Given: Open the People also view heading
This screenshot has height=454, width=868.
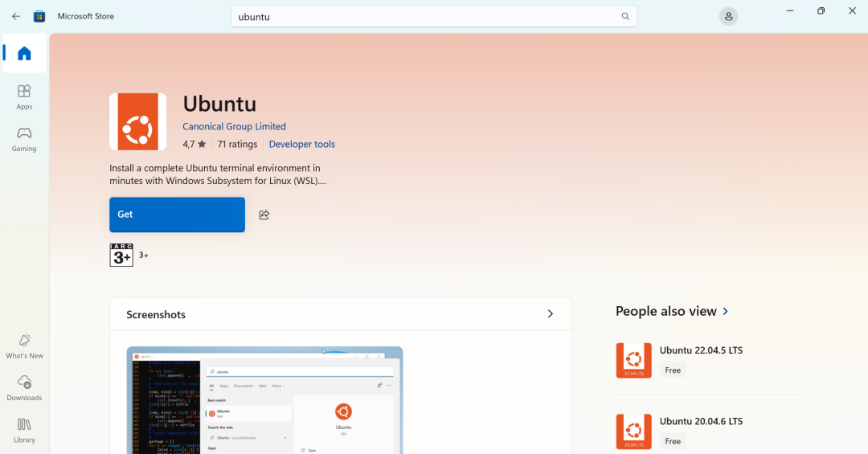Looking at the screenshot, I should pos(666,311).
